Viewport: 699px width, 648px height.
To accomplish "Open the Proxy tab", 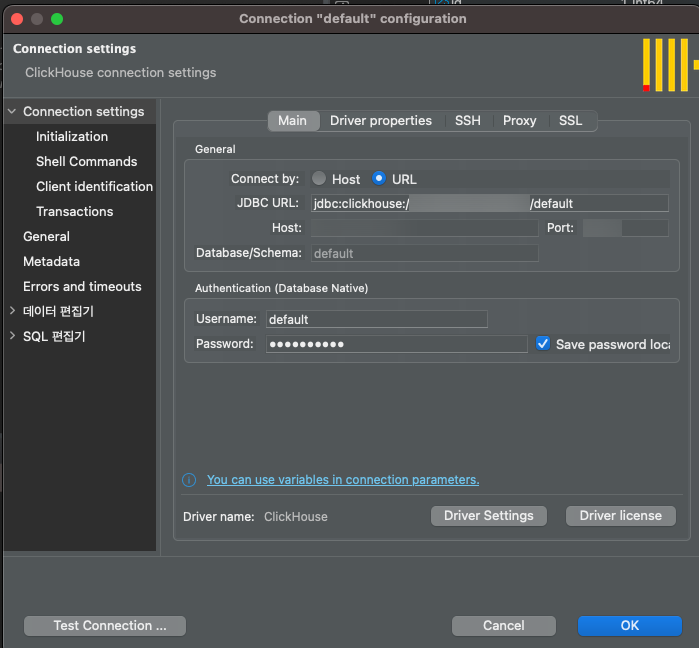I will click(x=519, y=121).
